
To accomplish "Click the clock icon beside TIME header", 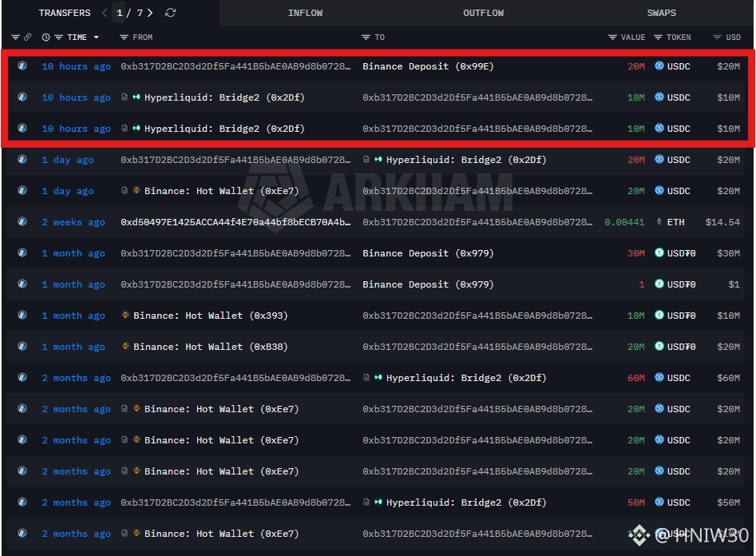I will coord(46,38).
